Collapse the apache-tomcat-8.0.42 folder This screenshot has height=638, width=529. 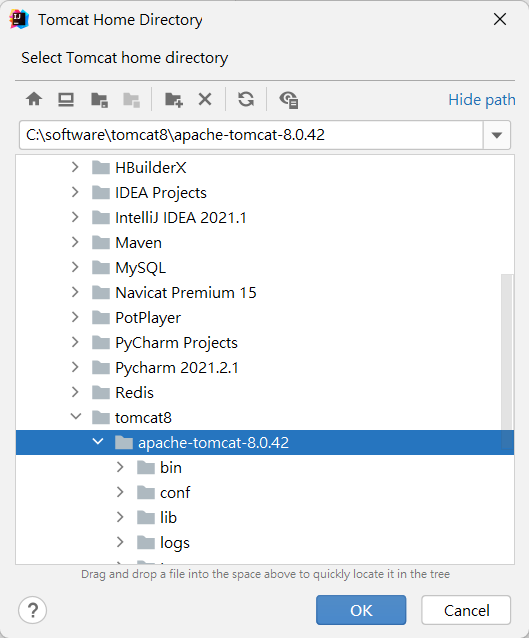pyautogui.click(x=98, y=442)
